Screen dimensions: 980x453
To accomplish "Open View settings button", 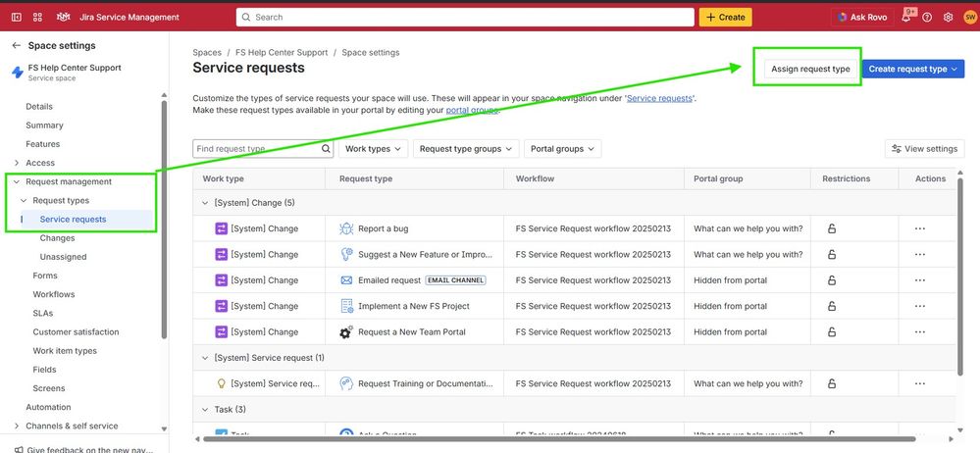I will pyautogui.click(x=924, y=149).
